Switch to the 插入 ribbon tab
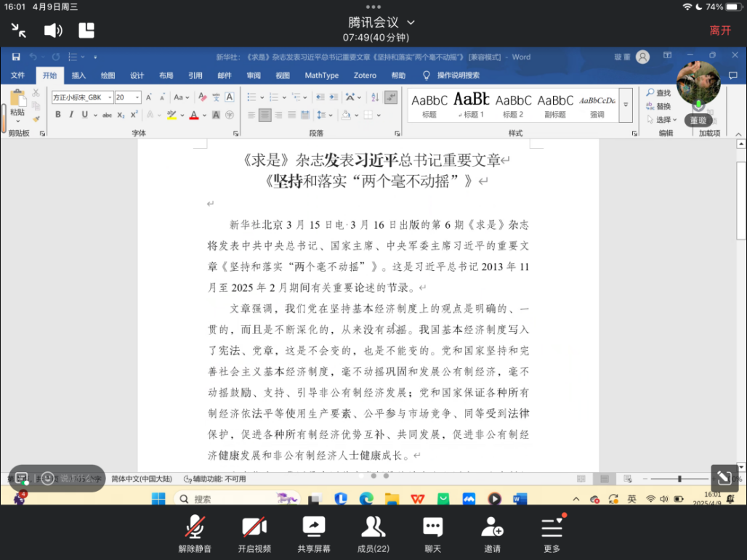747x560 pixels. [78, 76]
